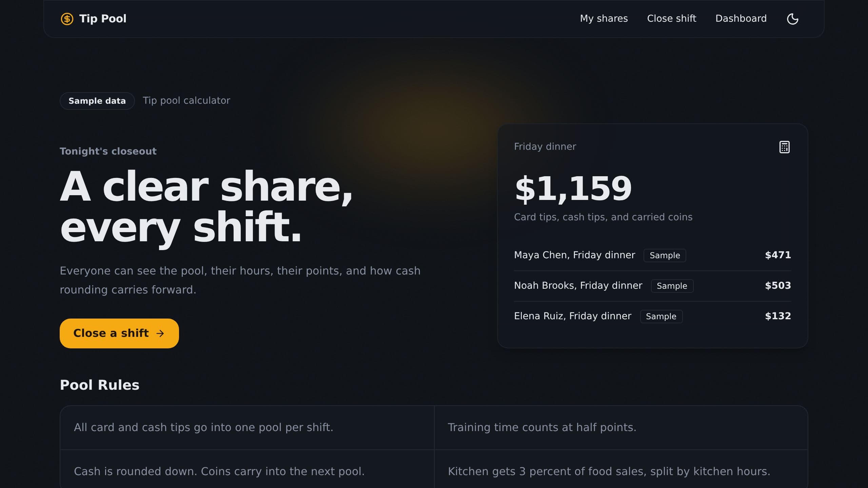Click the Close a shift button

[119, 333]
